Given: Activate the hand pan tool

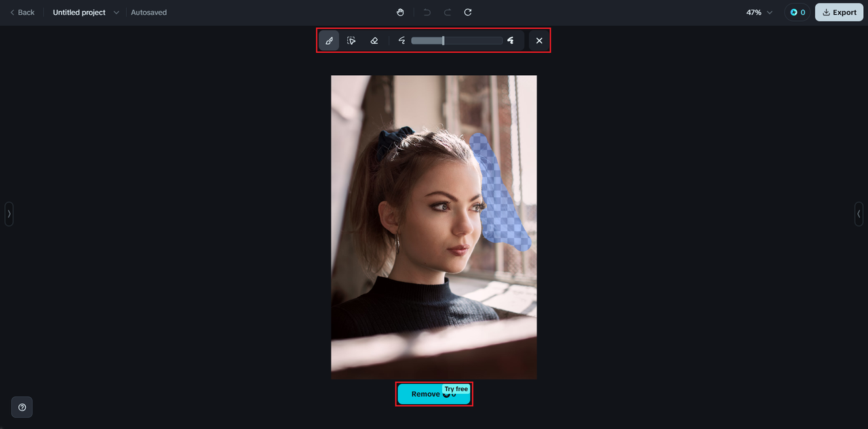Looking at the screenshot, I should pyautogui.click(x=400, y=12).
